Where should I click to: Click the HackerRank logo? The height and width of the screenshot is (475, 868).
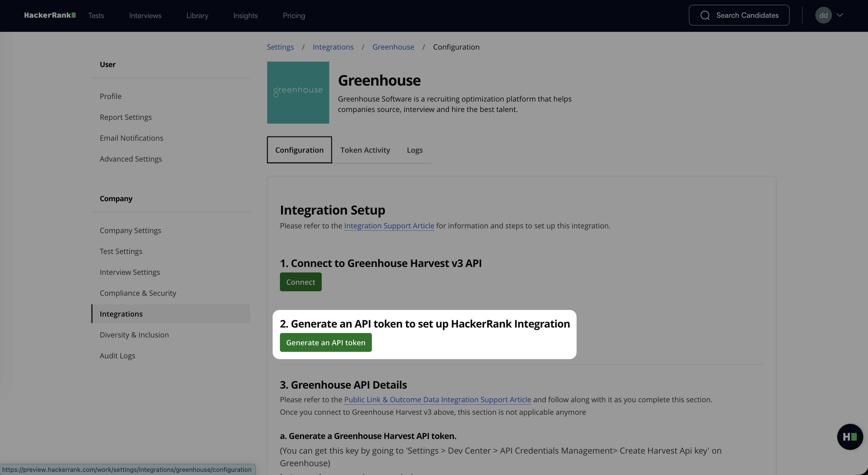click(50, 15)
